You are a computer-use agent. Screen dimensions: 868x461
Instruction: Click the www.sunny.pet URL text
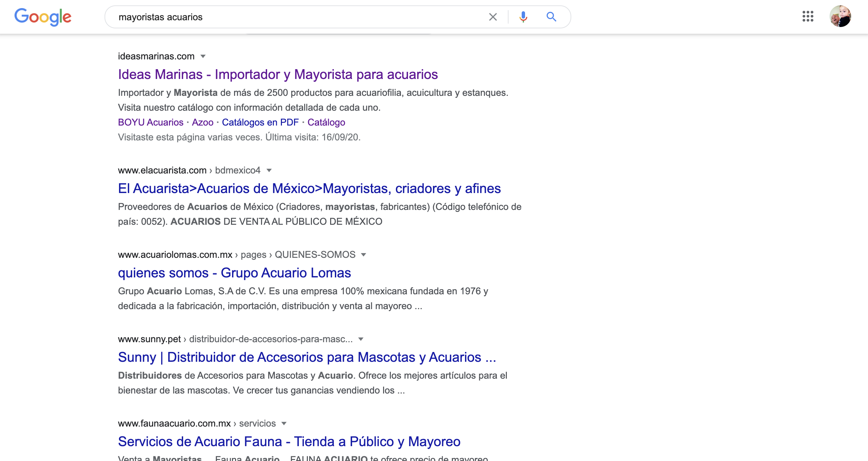[149, 339]
